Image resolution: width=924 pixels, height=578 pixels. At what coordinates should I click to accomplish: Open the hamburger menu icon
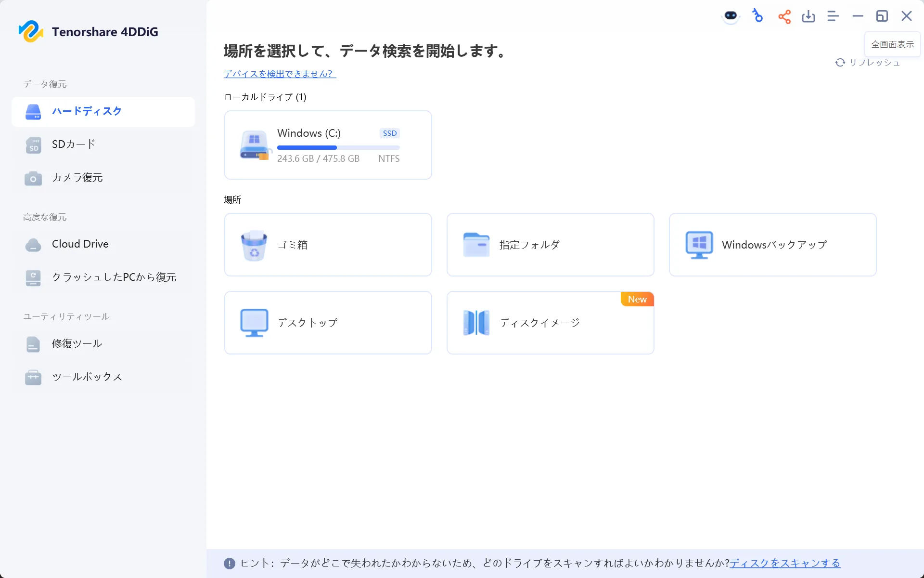tap(833, 16)
